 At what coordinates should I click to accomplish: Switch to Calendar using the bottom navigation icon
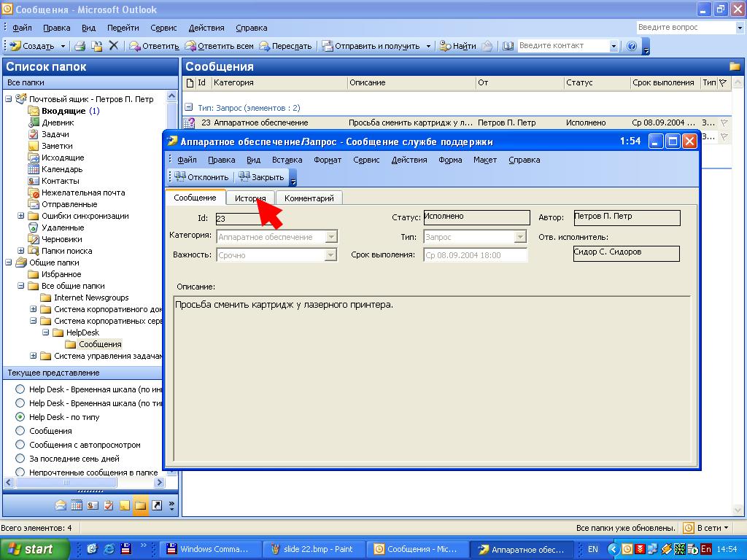pos(77,505)
